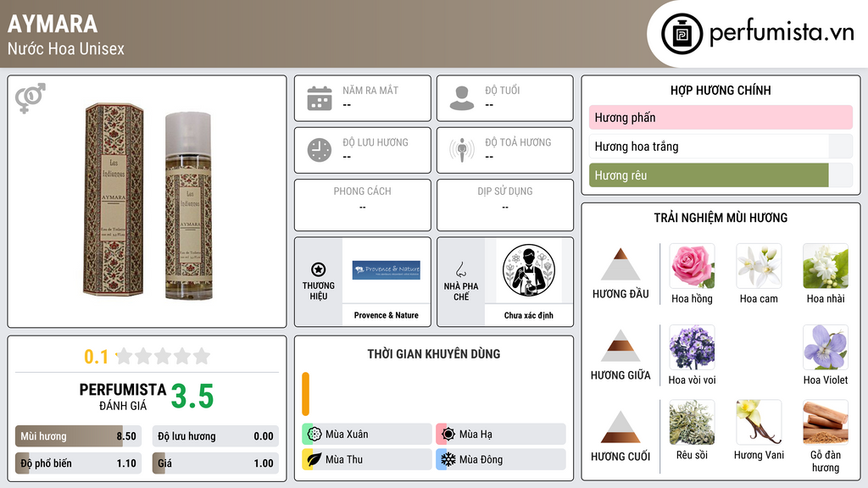This screenshot has height=488, width=868.
Task: Click the Hợp hương chính heading
Action: click(x=721, y=90)
